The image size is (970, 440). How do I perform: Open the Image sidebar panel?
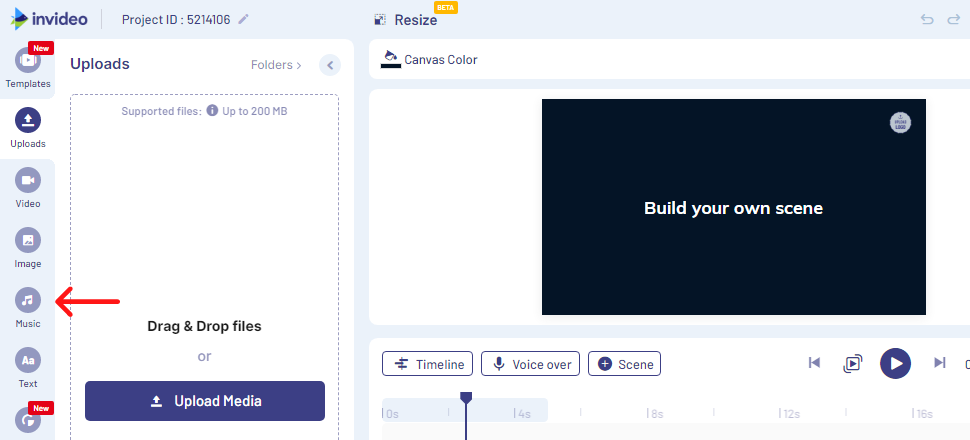[x=28, y=248]
